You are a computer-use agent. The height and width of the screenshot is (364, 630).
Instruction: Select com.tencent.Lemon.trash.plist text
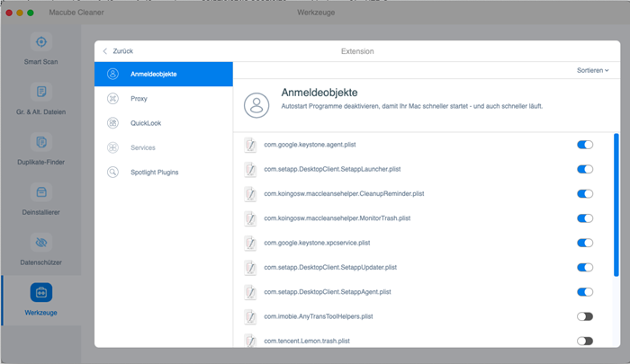pyautogui.click(x=307, y=341)
